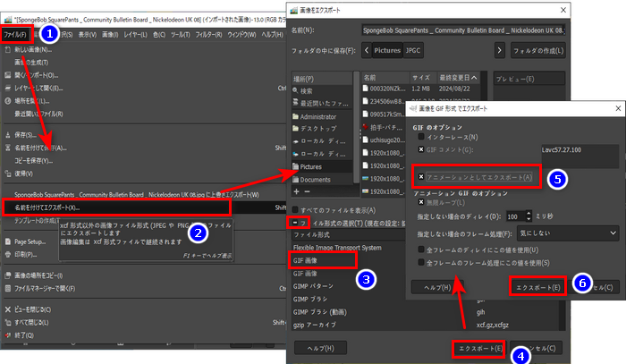This screenshot has height=364, width=626.
Task: Enable アニメーションとしてエクスポート checkbox
Action: pos(421,178)
